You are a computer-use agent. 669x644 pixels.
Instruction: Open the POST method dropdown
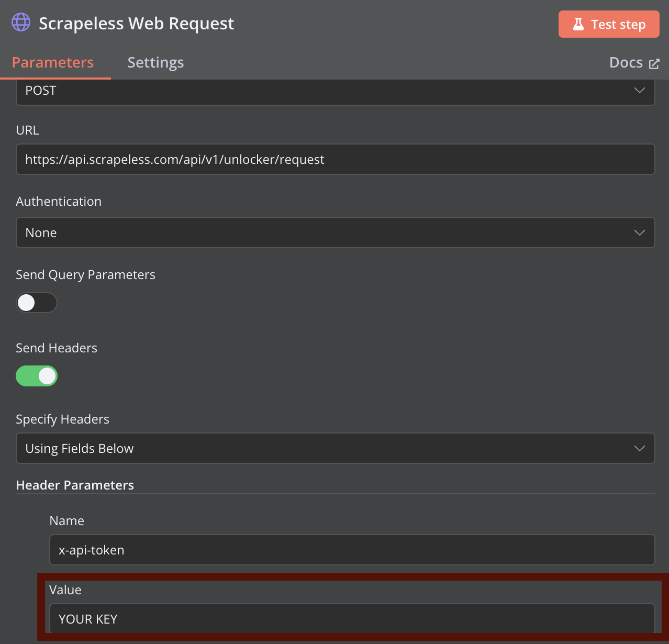click(x=336, y=91)
